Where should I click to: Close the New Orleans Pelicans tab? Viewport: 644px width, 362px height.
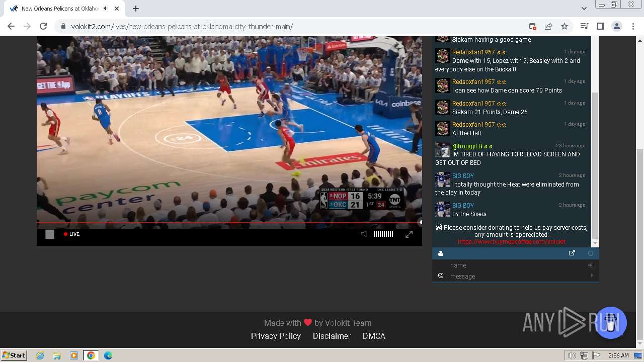[x=117, y=9]
